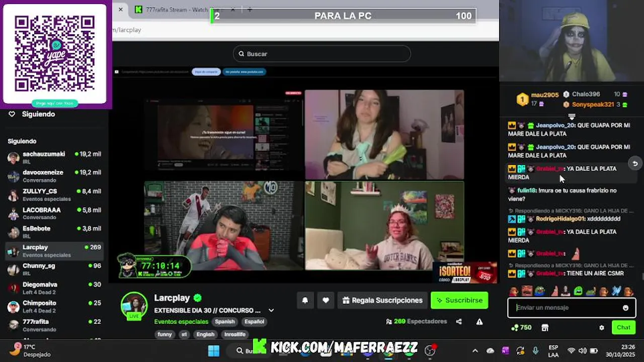Click the heart follow icon
Image resolution: width=644 pixels, height=362 pixels.
(326, 300)
